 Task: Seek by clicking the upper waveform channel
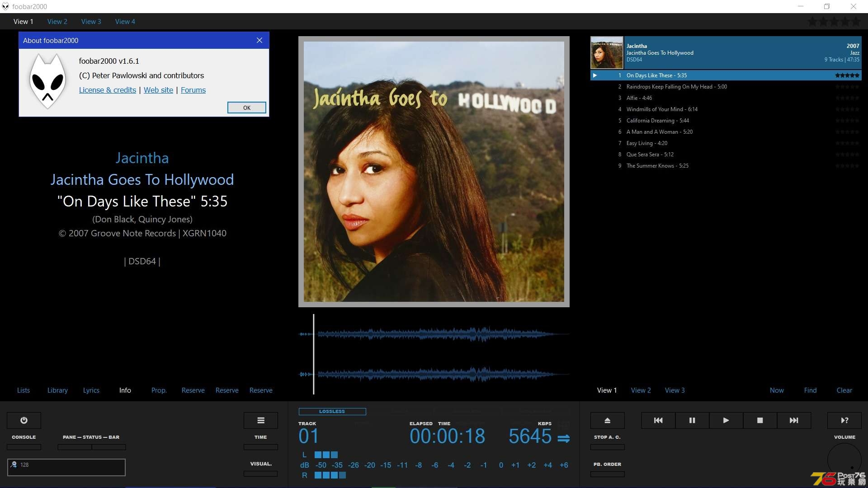[x=434, y=334]
